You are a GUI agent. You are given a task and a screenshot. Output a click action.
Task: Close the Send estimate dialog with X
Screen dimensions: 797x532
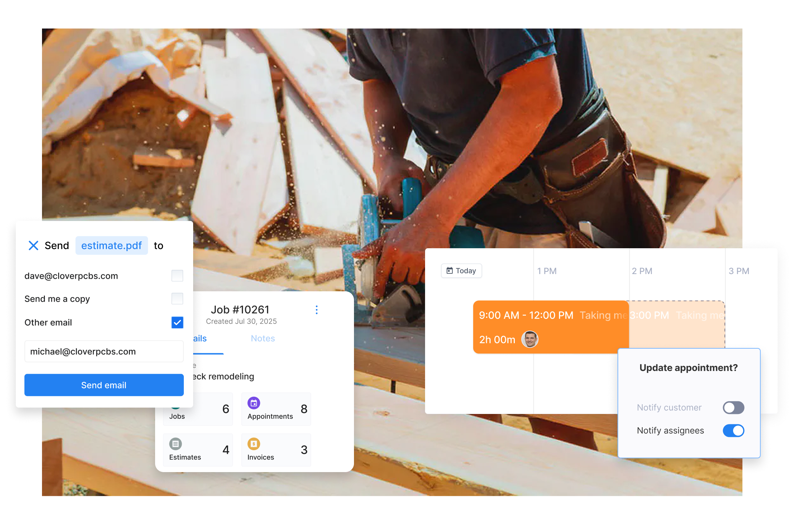[x=33, y=245]
